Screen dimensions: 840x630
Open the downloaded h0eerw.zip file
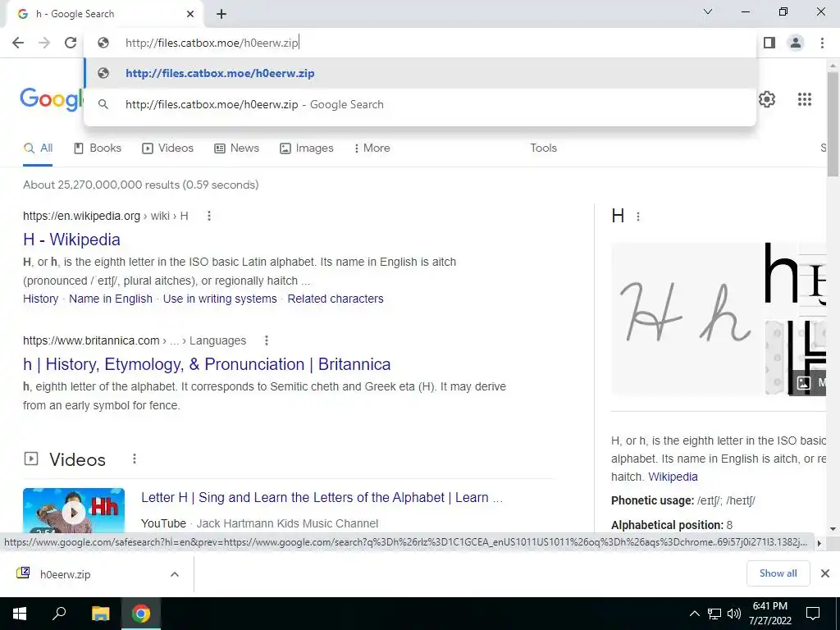pyautogui.click(x=66, y=574)
